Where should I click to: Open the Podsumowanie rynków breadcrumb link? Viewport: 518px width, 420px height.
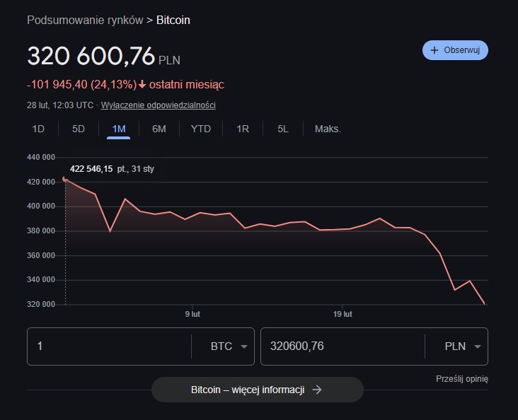click(x=84, y=20)
